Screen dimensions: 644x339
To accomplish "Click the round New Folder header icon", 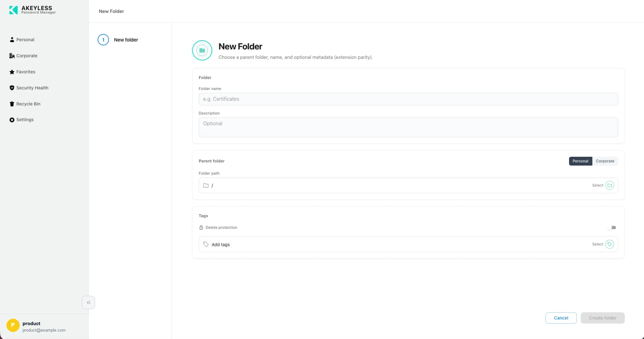I will [202, 50].
